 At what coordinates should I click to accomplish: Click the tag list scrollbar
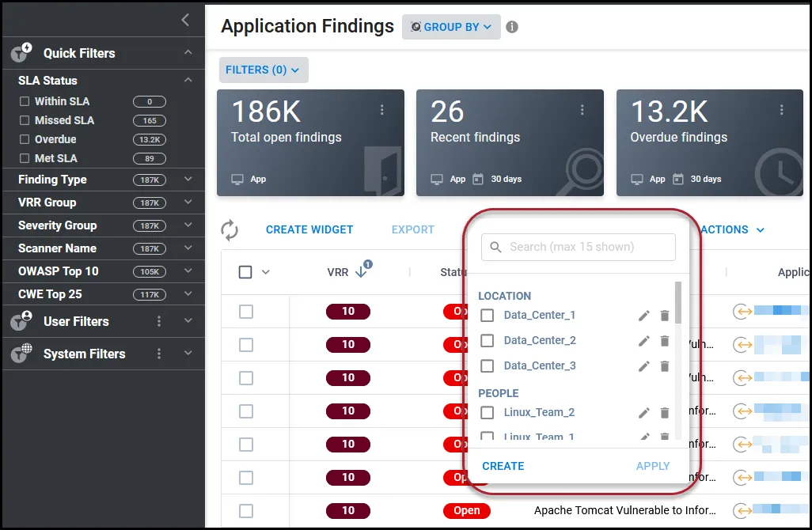(678, 303)
